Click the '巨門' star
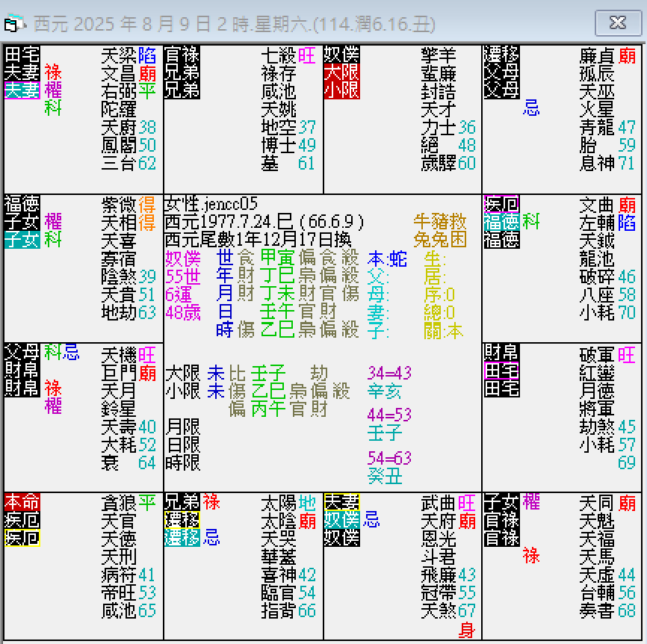This screenshot has width=647, height=644. tap(119, 373)
